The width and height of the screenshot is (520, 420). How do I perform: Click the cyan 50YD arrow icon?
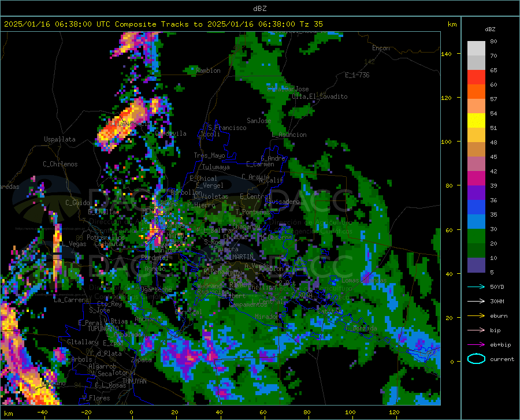476,287
